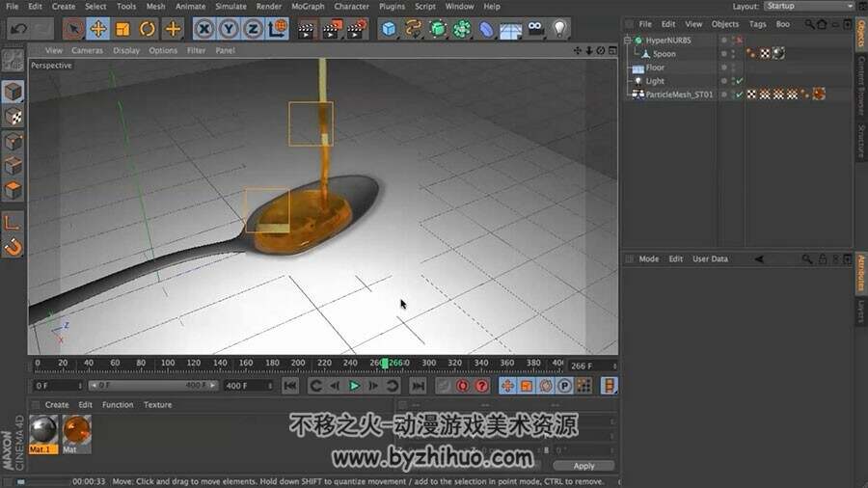This screenshot has height=488, width=868.
Task: Open the spline tools icon
Action: tap(413, 29)
